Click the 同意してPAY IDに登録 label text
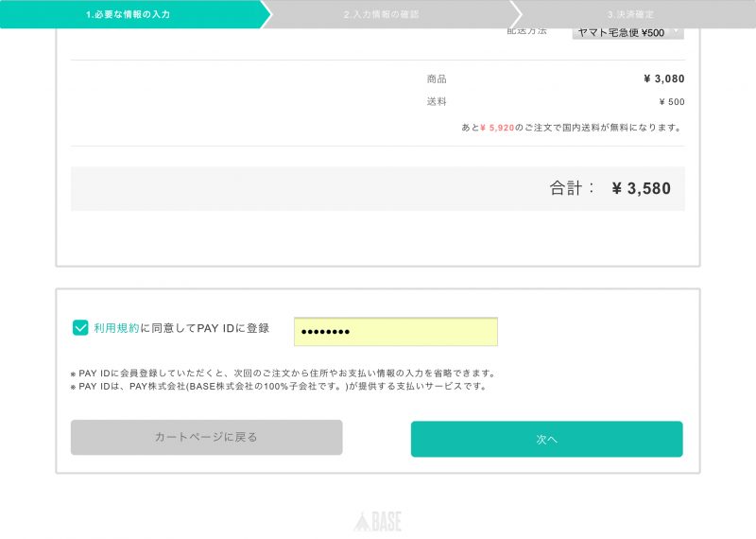756x539 pixels. coord(204,328)
